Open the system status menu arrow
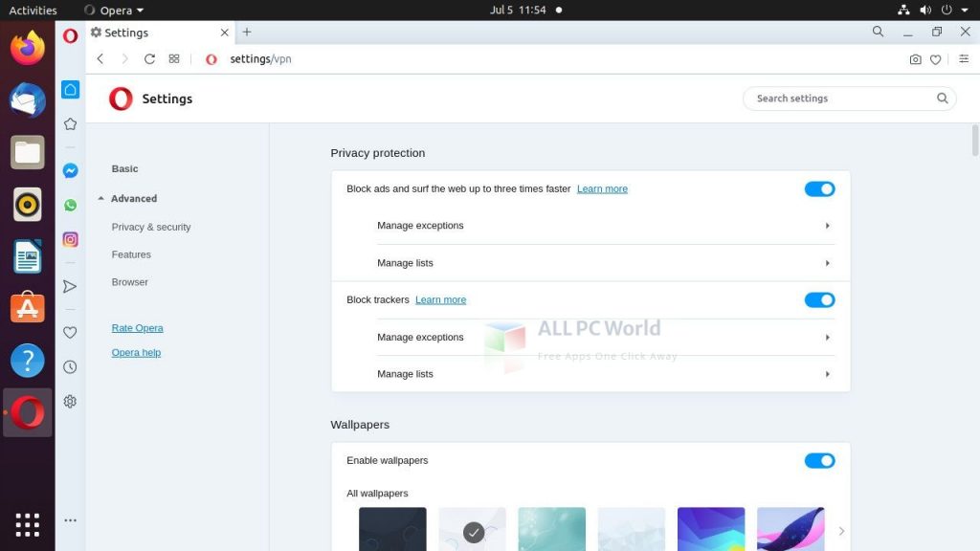This screenshot has width=980, height=551. click(965, 10)
